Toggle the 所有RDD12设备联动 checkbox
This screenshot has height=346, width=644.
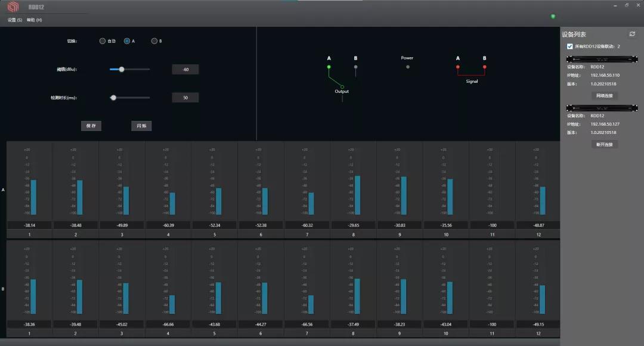point(569,46)
